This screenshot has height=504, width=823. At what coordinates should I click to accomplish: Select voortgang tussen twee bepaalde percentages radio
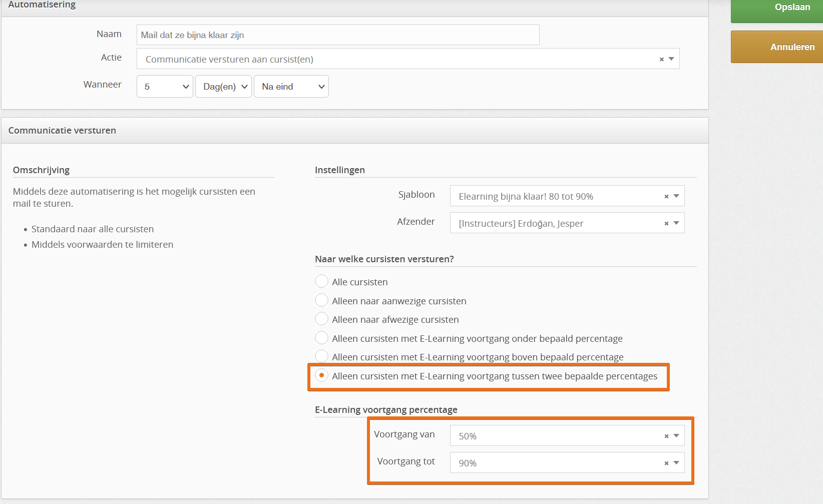coord(321,375)
